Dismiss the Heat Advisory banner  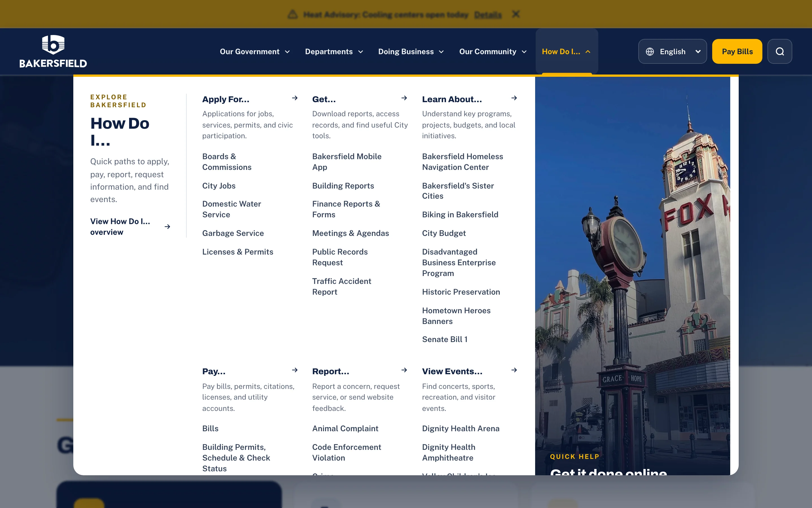516,14
